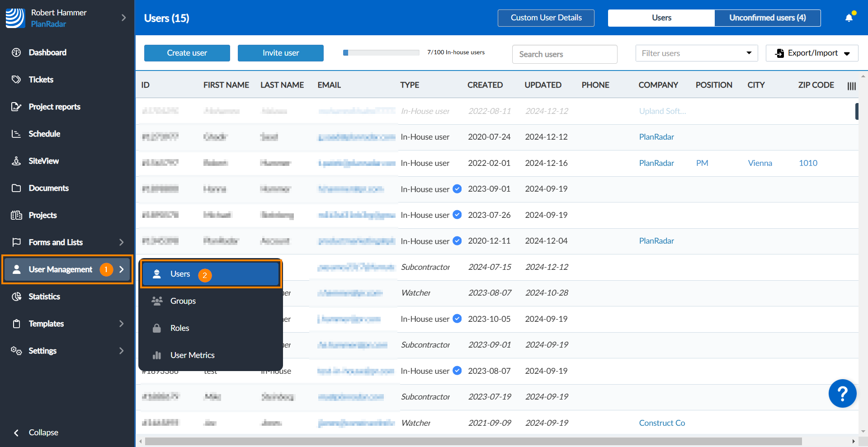Open the column selector icon in table header

click(851, 86)
